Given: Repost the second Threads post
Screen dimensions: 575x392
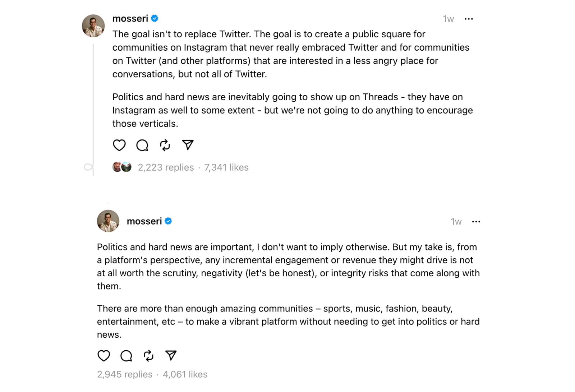Looking at the screenshot, I should (x=148, y=356).
